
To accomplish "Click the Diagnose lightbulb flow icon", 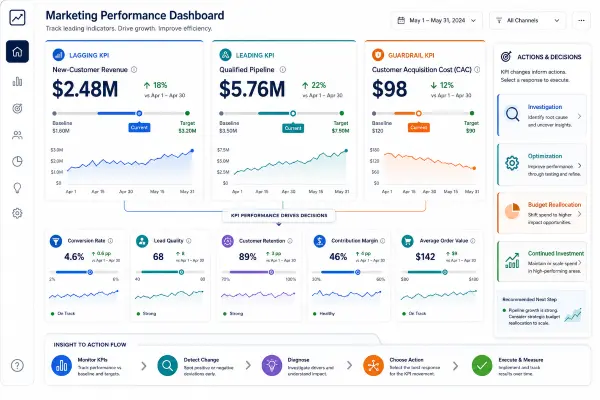I will 272,366.
